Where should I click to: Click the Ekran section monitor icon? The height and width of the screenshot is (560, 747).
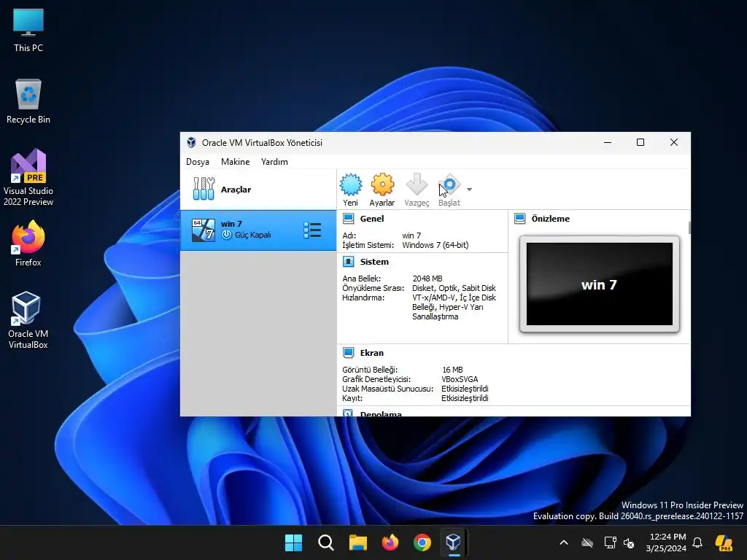348,353
